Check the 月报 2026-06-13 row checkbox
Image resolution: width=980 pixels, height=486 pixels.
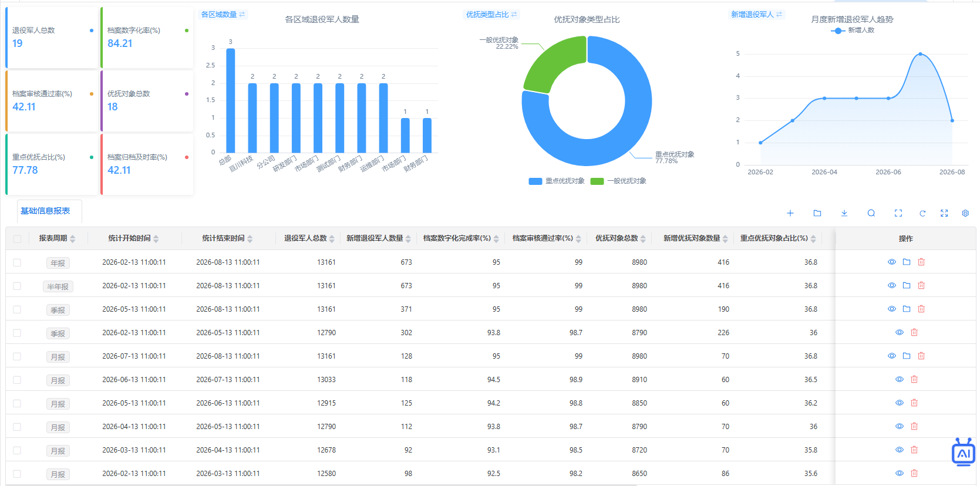pyautogui.click(x=17, y=380)
